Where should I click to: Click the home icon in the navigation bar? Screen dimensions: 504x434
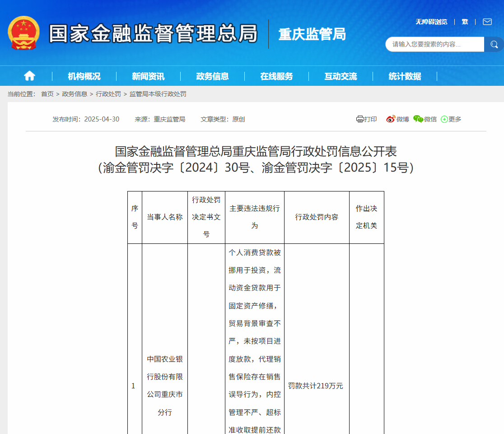[29, 76]
